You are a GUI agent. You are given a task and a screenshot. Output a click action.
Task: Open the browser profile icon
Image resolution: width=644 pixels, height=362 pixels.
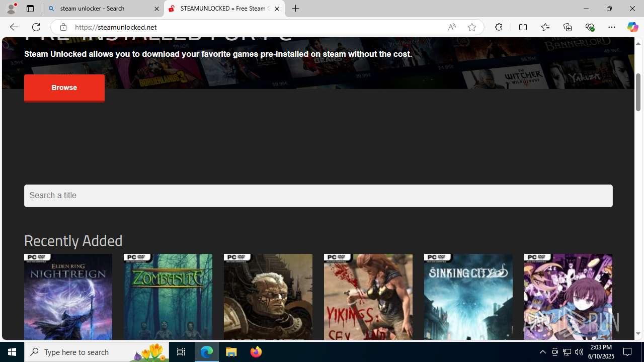(x=11, y=9)
